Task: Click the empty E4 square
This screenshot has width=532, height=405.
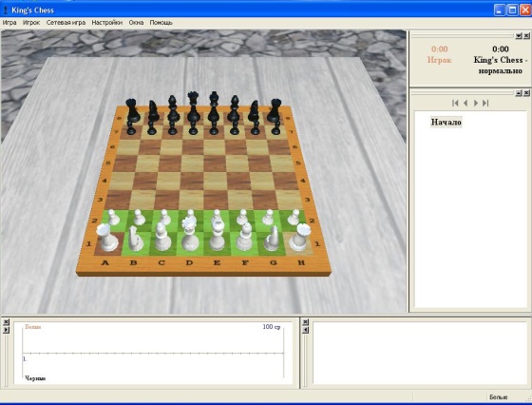Action: click(x=217, y=181)
